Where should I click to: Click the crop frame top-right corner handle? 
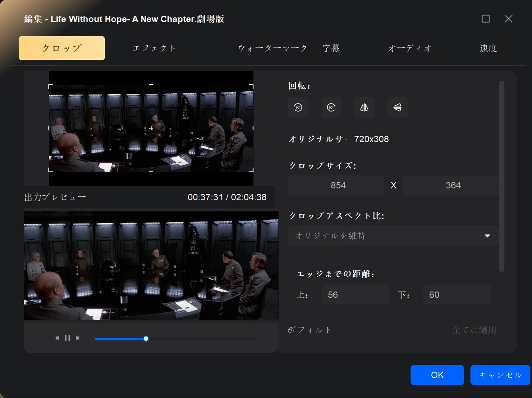click(x=251, y=86)
